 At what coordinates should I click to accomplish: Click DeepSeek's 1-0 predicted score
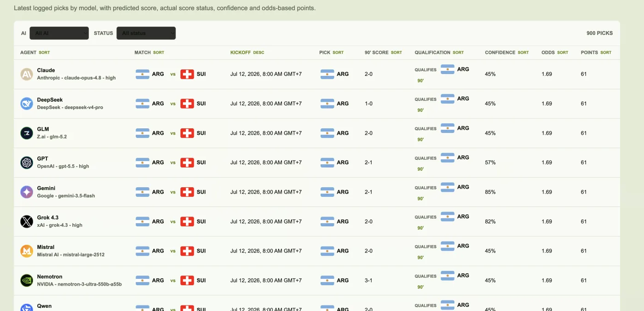pos(368,104)
